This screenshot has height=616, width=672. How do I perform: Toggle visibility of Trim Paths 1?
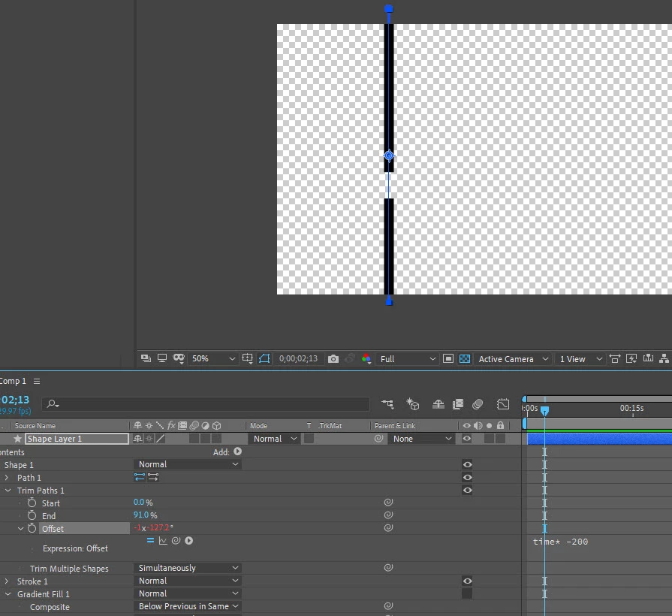point(468,491)
